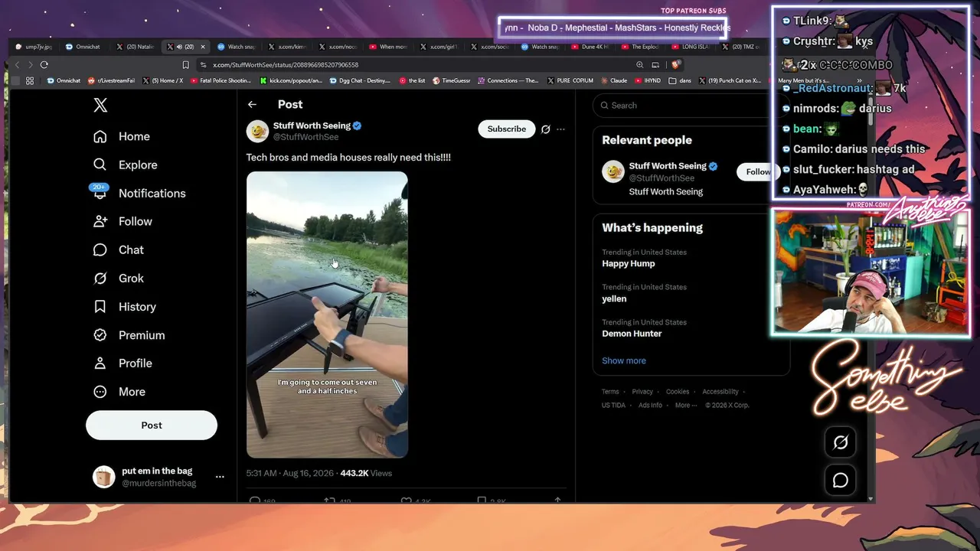Open the apps grid icon in bookmarks bar
This screenshot has width=980, height=551.
pyautogui.click(x=30, y=80)
